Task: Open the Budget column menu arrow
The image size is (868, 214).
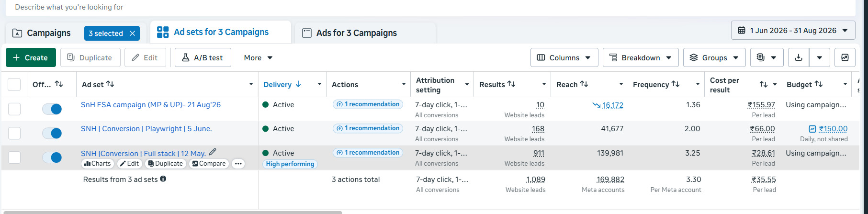Action: coord(845,84)
